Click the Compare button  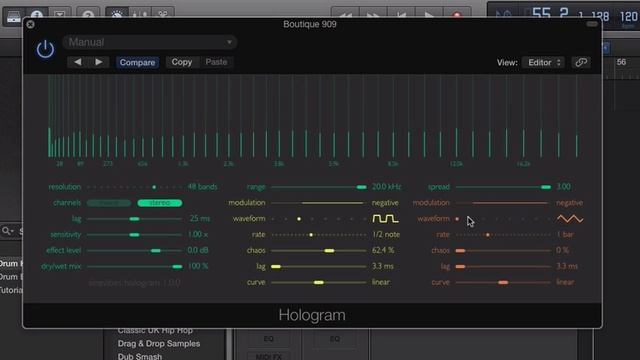pos(137,62)
